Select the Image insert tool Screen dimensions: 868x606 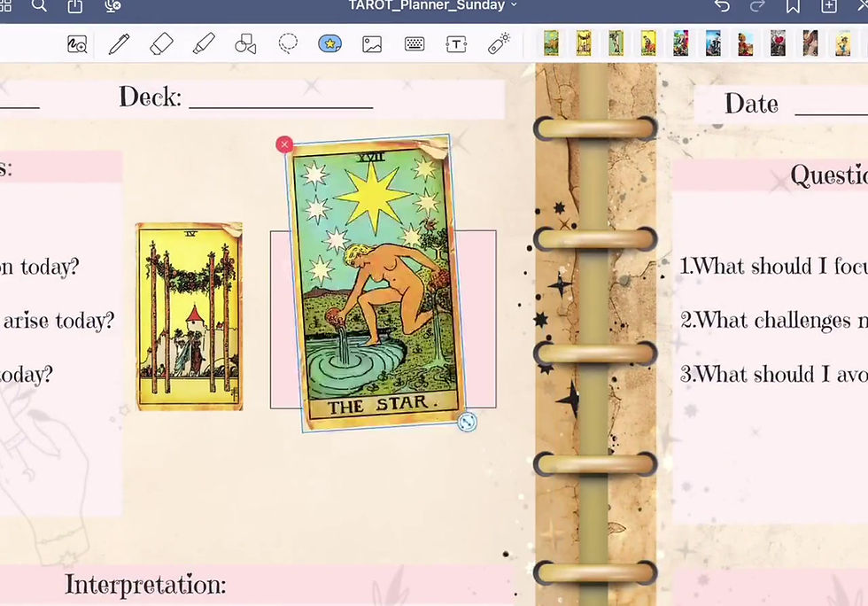click(x=372, y=43)
